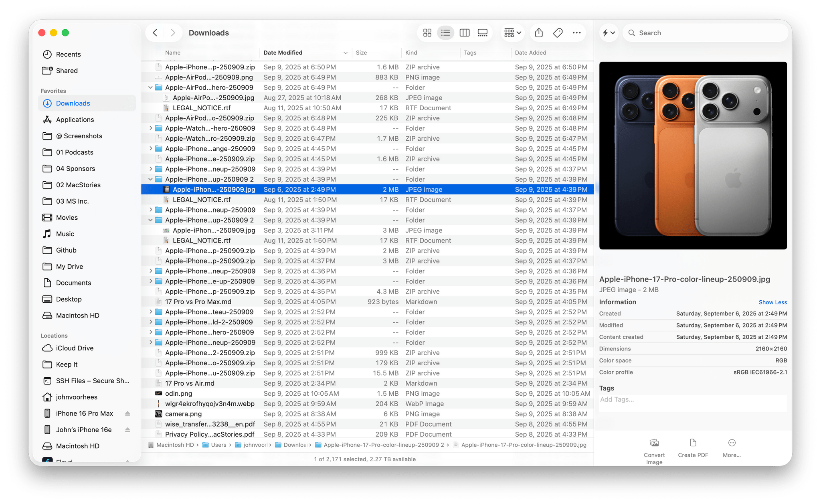
Task: Select the odin.png file
Action: point(367,394)
